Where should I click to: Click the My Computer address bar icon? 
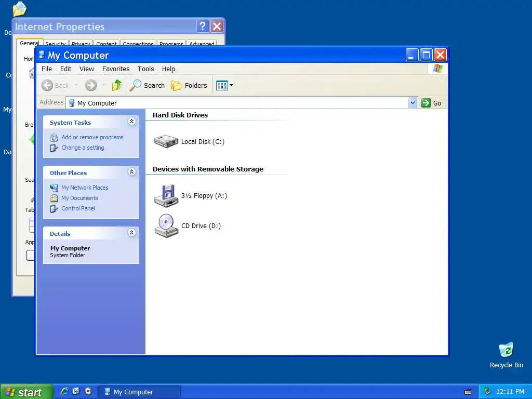[71, 103]
